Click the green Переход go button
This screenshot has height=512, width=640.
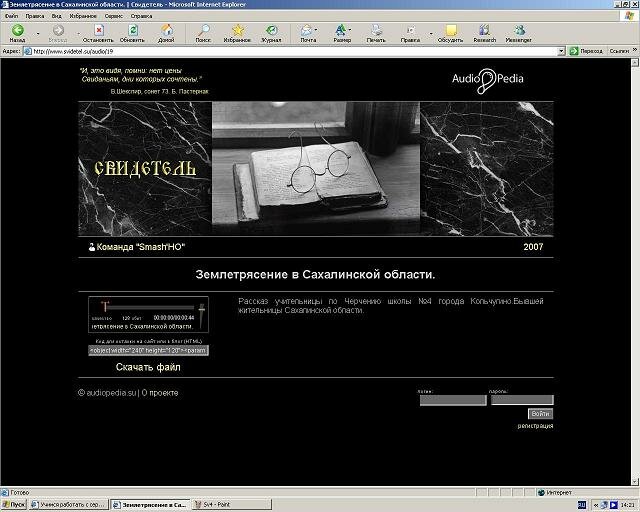pos(586,51)
